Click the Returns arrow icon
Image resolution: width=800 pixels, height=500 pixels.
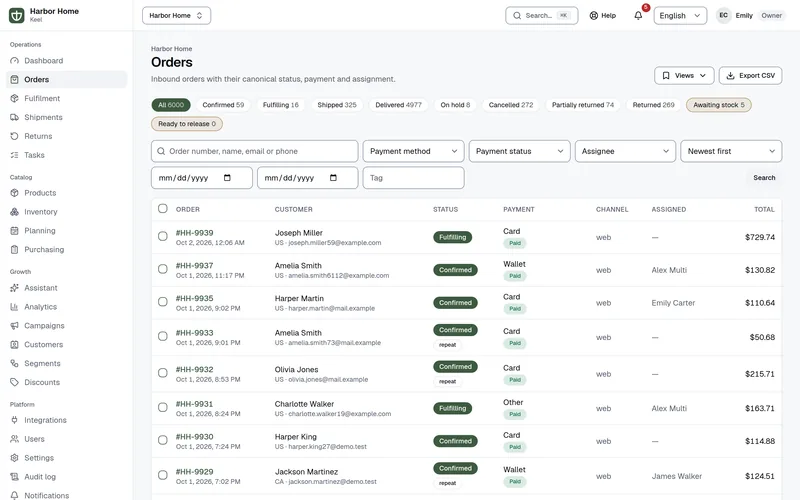tap(14, 136)
